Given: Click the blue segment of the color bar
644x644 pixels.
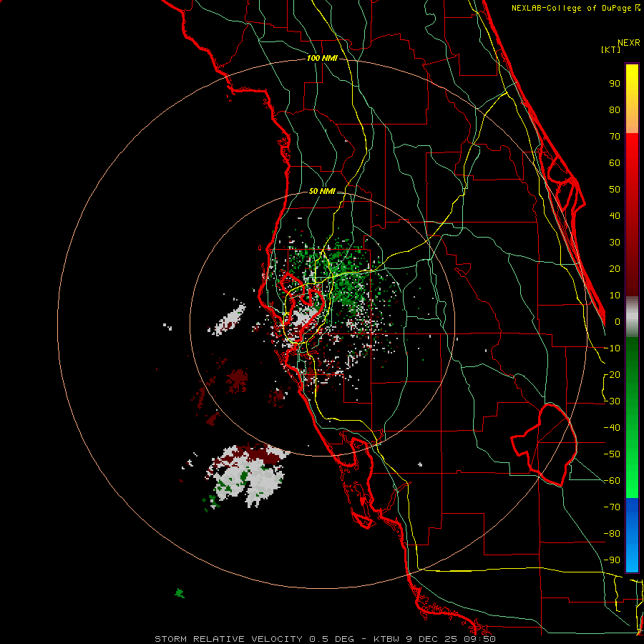Looking at the screenshot, I should coord(632,535).
